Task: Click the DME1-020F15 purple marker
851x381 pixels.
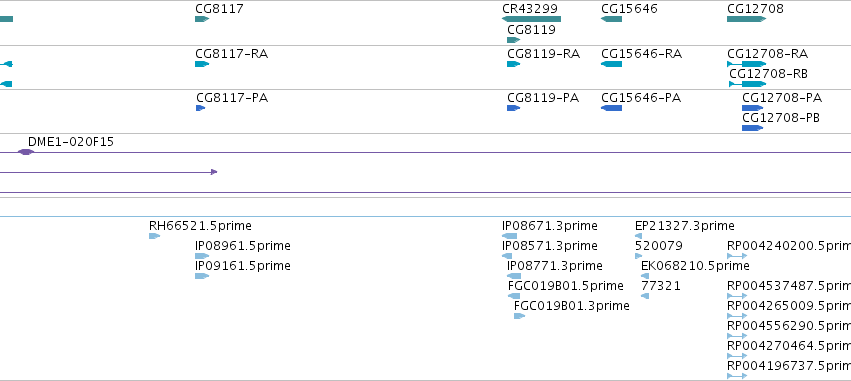Action: coord(26,152)
